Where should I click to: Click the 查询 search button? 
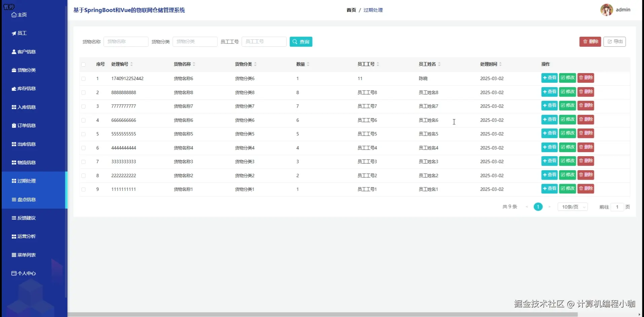click(301, 42)
